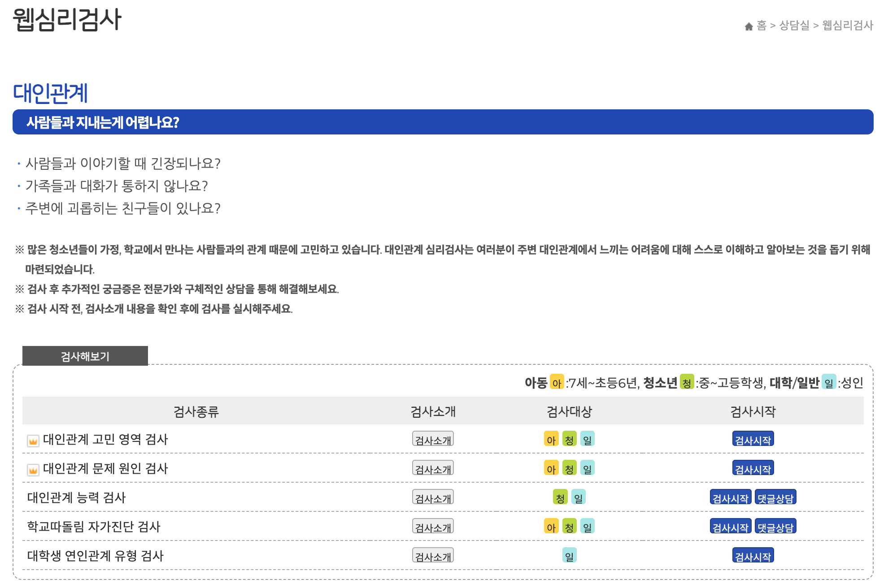View 검사소개 for 대학생 연인관계 유형 검사
Screen dimensions: 888x588
coord(433,556)
